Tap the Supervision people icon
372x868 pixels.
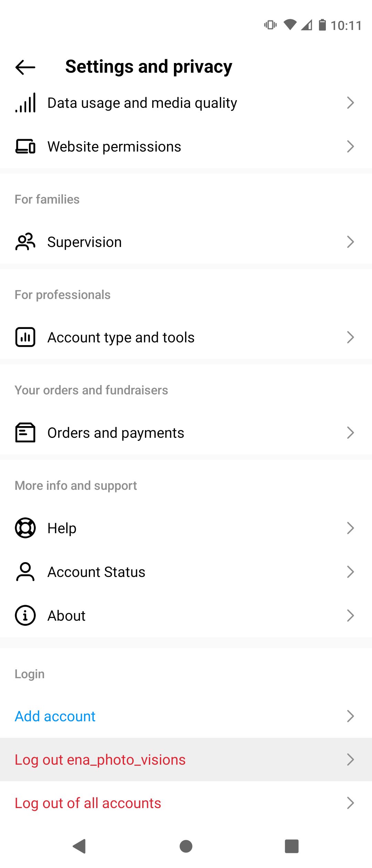[x=25, y=242]
